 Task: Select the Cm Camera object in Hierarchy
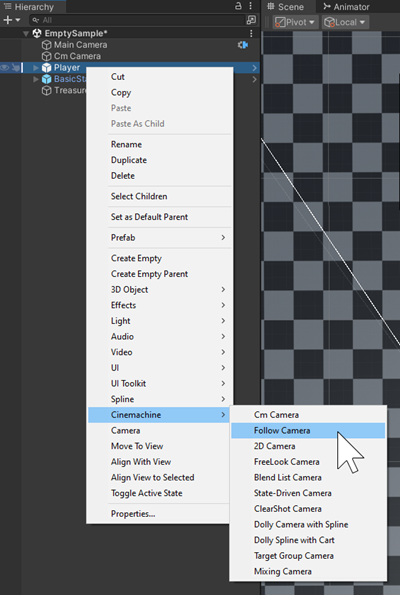tap(77, 56)
